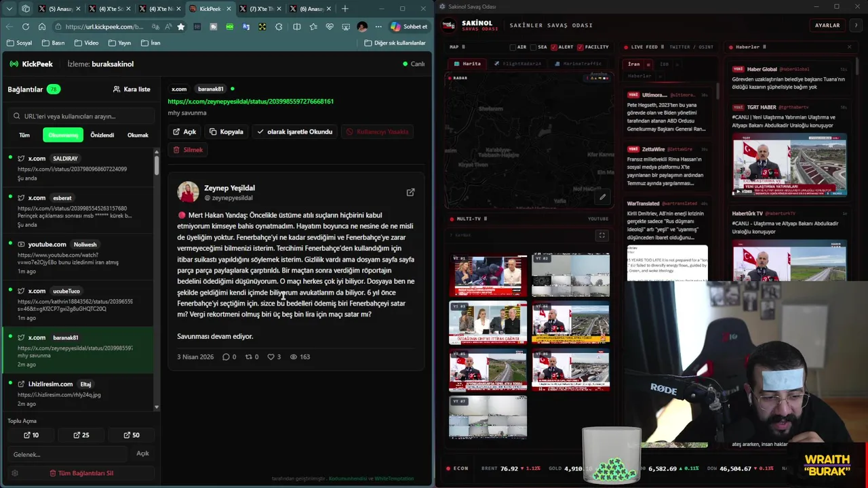Viewport: 868px width, 488px height.
Task: Expand Multi-TV with fullscreen icon
Action: click(601, 235)
